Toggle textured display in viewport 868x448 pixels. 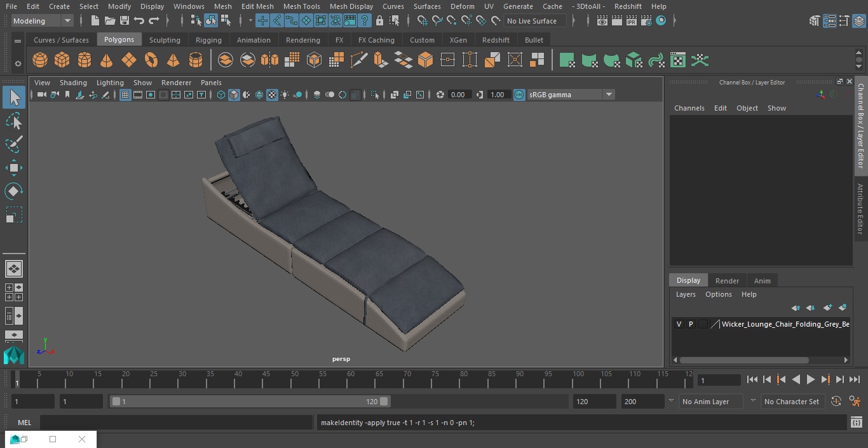pos(272,95)
